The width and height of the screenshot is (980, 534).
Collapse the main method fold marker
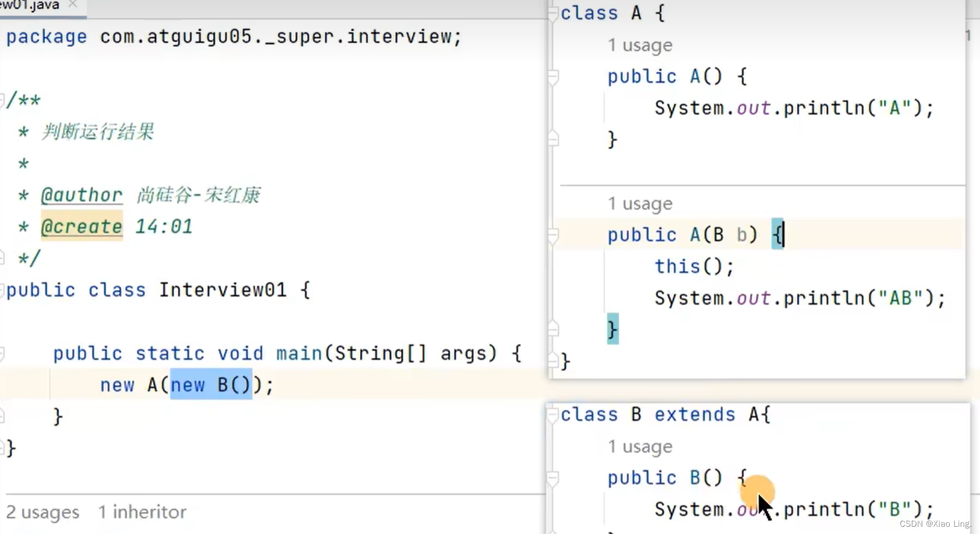(2, 354)
